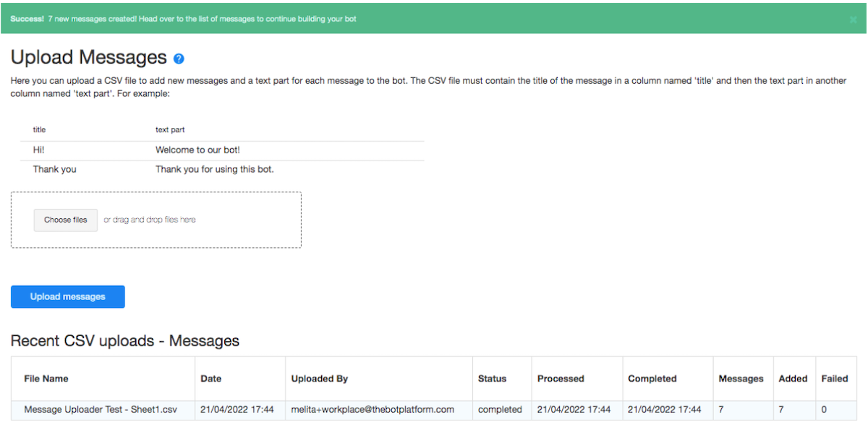Image resolution: width=868 pixels, height=422 pixels.
Task: Select the Added column header
Action: [793, 379]
